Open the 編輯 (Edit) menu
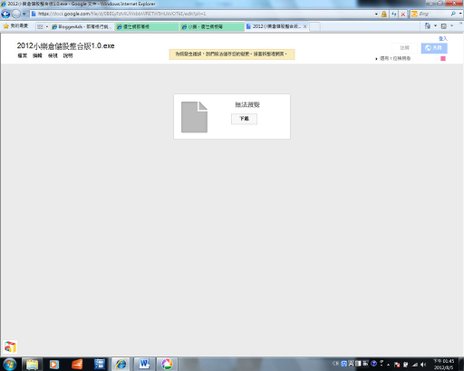The height and width of the screenshot is (371, 464). click(x=37, y=55)
